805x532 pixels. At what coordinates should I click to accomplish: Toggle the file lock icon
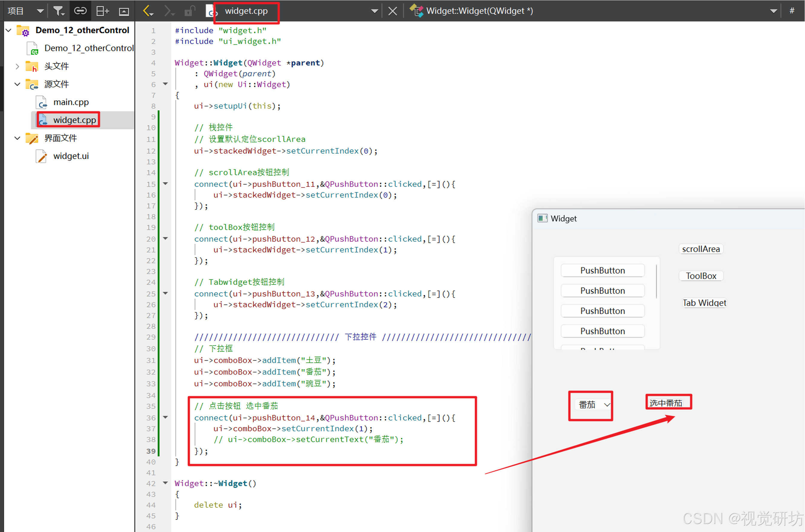pyautogui.click(x=189, y=11)
